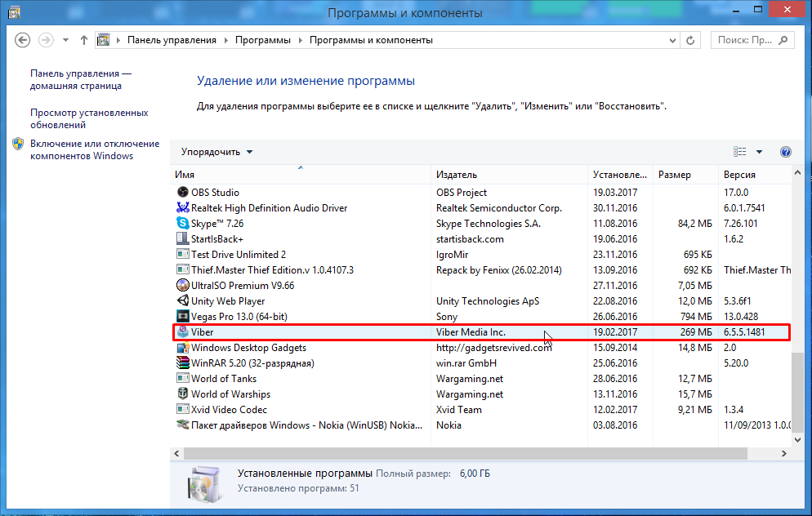Click the OBS Studio program icon
This screenshot has width=812, height=516.
coord(183,193)
